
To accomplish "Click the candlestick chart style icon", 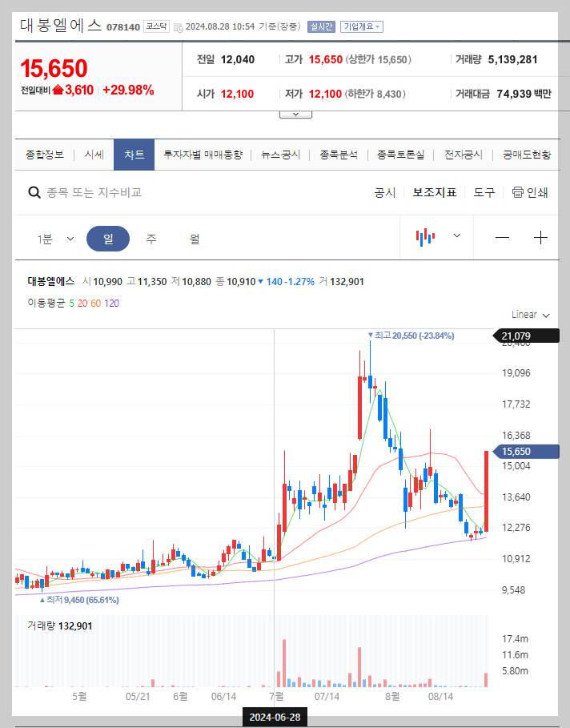I will (x=425, y=237).
